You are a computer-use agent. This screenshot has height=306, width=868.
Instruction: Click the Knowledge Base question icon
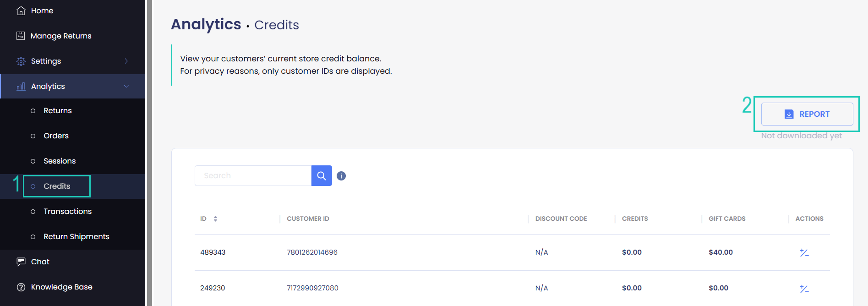tap(21, 287)
